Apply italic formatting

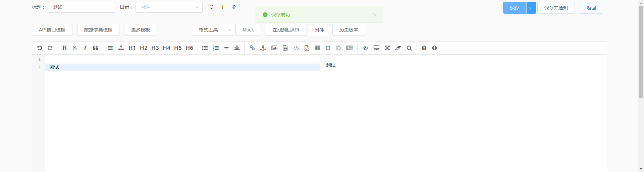tap(85, 48)
